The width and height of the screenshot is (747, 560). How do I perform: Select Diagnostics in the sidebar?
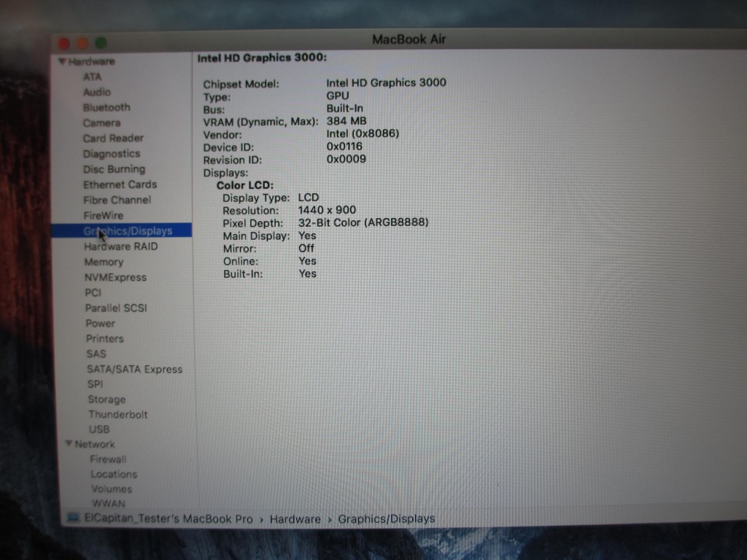(x=112, y=154)
